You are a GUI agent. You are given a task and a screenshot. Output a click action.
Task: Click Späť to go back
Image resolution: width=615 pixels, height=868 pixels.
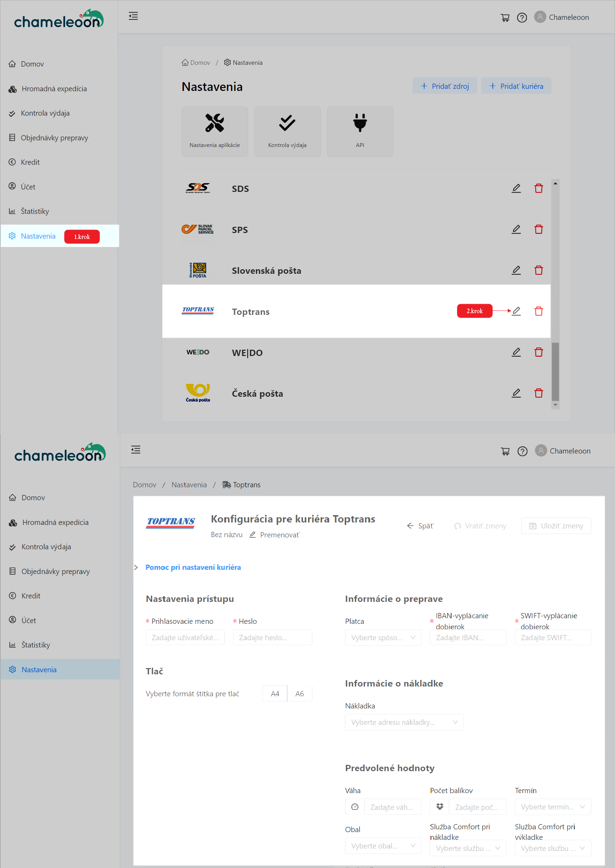click(x=420, y=526)
